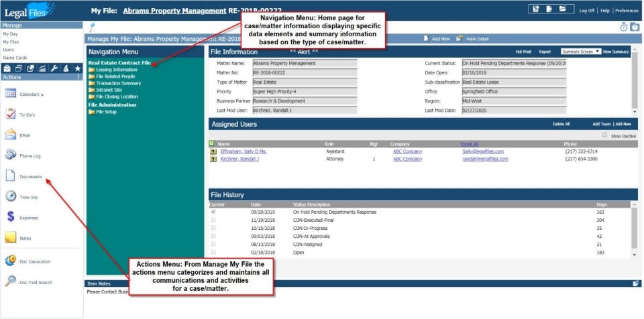Open the Intranet Site folder

coord(105,90)
